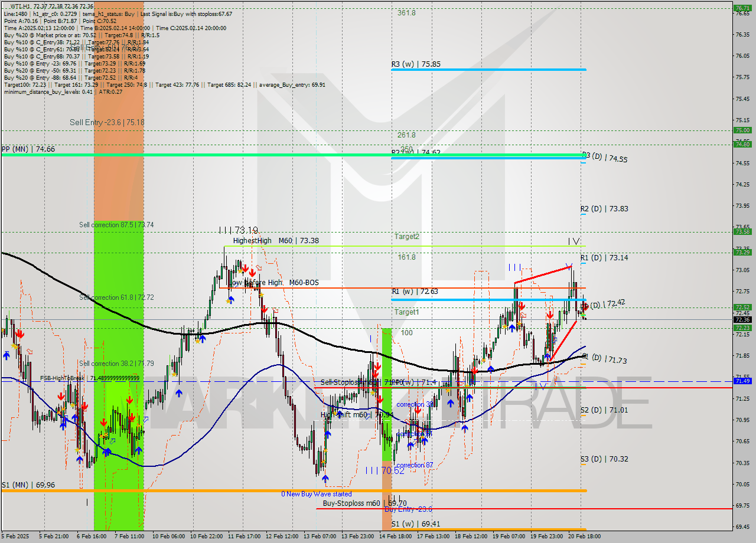Select the blue buy arrow above '0 New Buy Wave started'
The image size is (756, 543).
click(x=325, y=479)
